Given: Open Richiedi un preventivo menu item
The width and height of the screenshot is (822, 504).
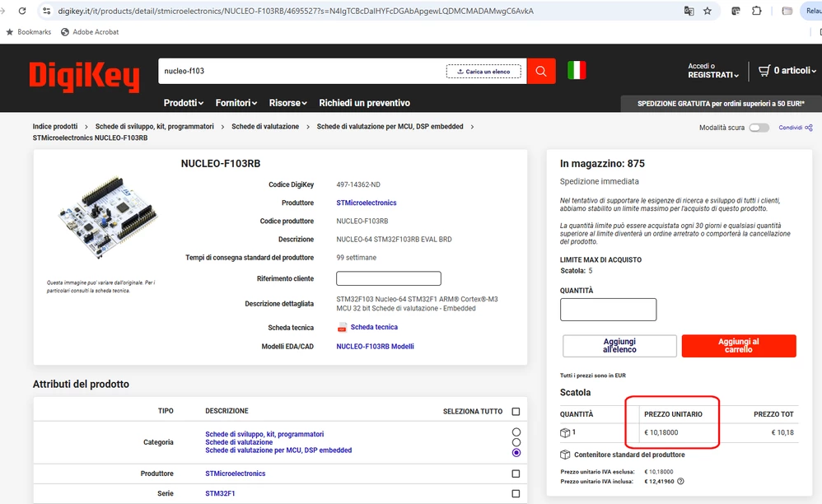Looking at the screenshot, I should (x=364, y=103).
